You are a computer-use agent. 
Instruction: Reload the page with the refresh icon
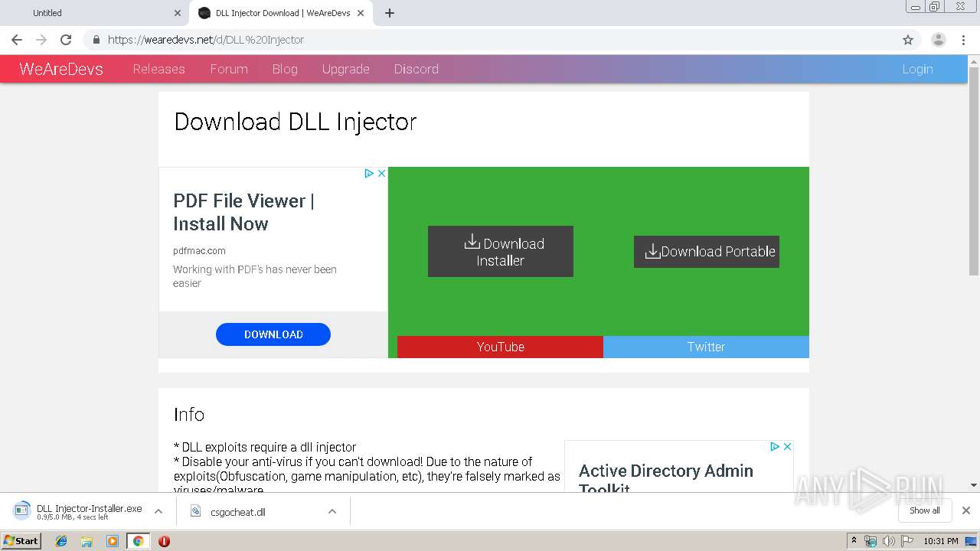click(x=66, y=40)
